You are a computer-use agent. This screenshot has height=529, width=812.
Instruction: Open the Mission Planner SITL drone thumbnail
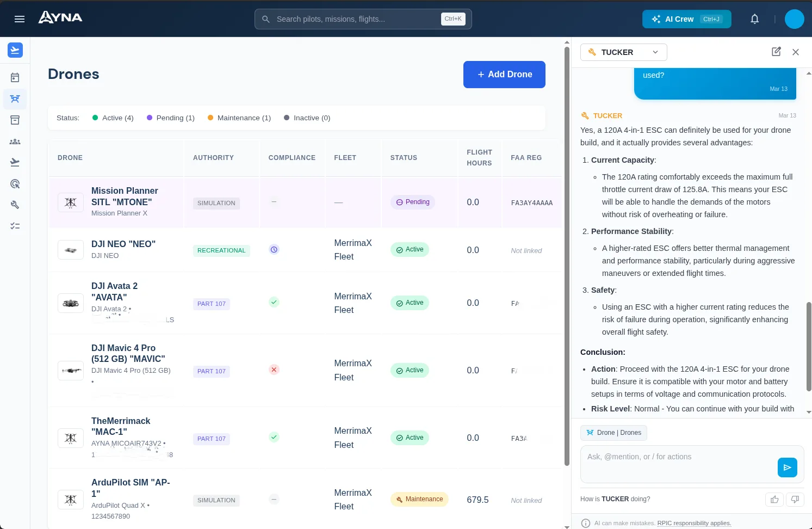71,202
